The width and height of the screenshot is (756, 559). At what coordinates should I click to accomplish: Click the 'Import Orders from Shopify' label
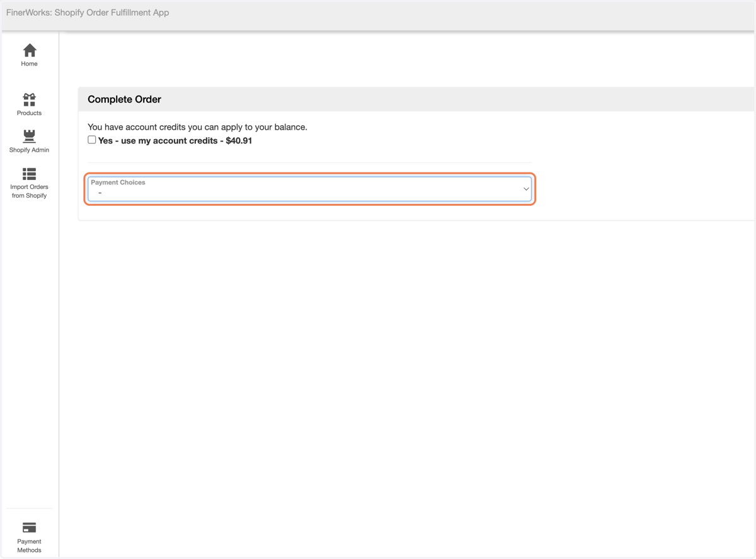[29, 191]
